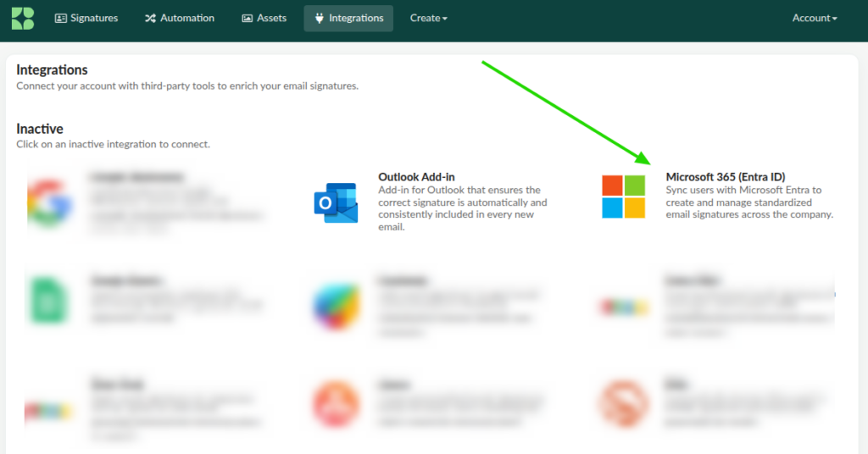The image size is (868, 454).
Task: Click the Microsoft 365 (Entra ID) title
Action: tap(725, 177)
